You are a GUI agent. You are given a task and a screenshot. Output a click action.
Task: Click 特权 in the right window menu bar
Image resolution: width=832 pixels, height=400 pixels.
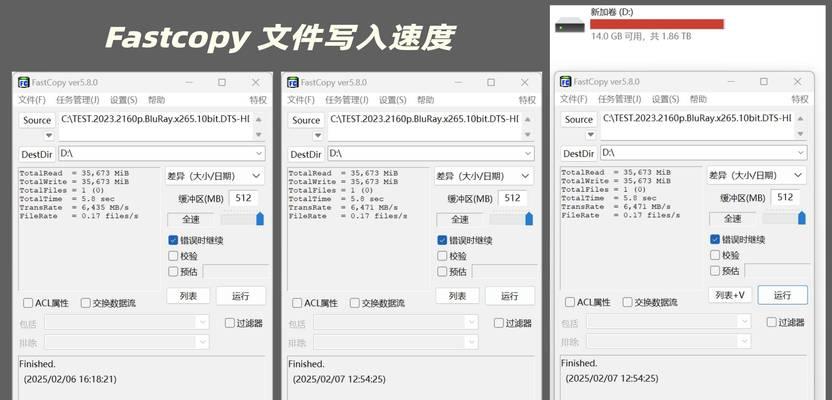pos(800,99)
